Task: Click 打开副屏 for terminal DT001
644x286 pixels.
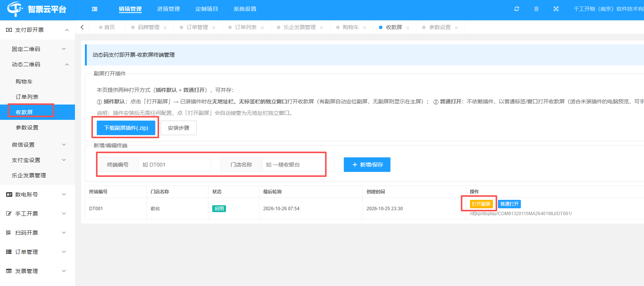Action: tap(481, 204)
